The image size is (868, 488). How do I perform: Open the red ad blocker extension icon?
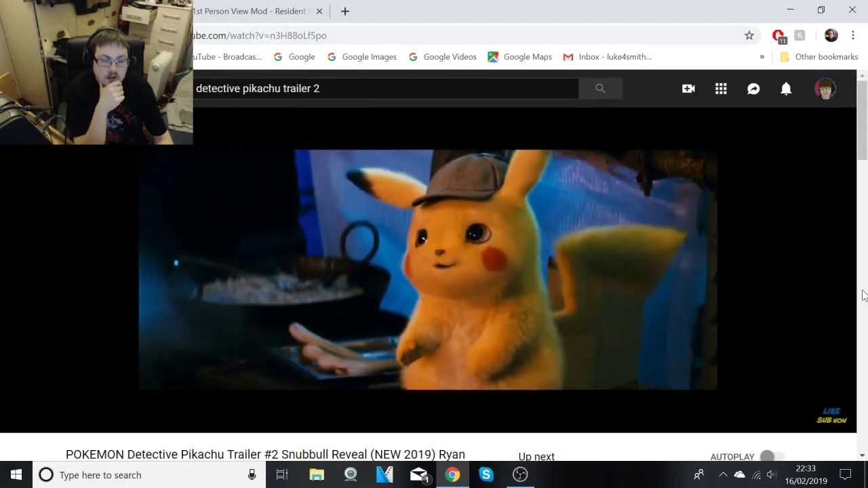pos(778,36)
